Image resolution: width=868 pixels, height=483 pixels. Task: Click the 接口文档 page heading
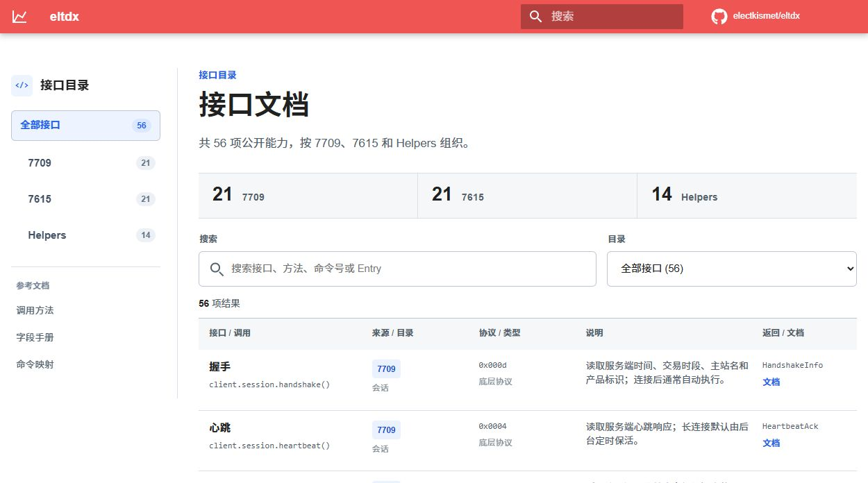pos(253,105)
